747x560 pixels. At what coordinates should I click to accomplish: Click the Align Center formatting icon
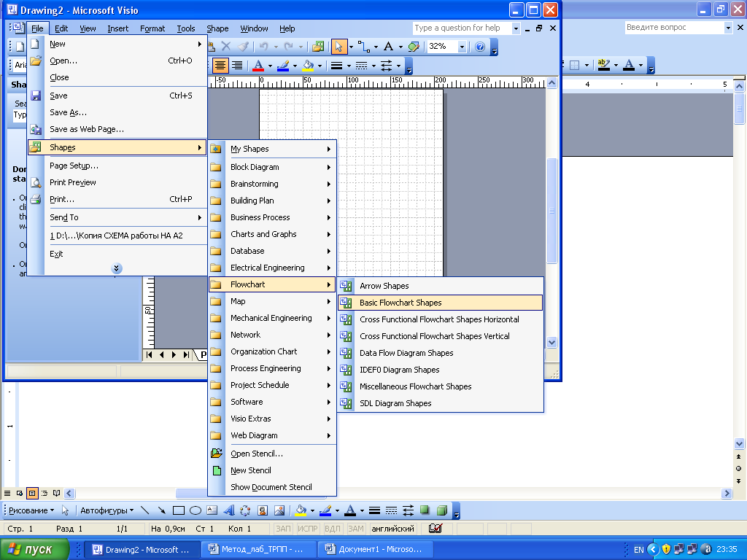pyautogui.click(x=220, y=65)
